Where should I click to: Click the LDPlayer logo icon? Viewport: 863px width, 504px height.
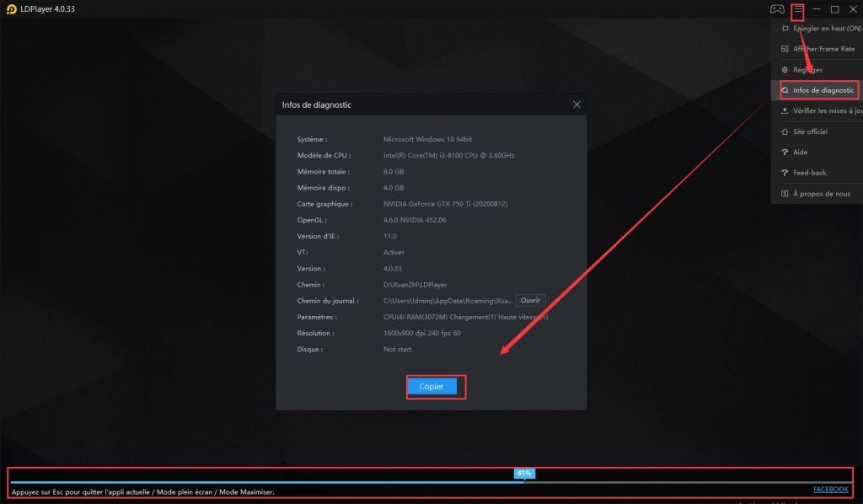(x=11, y=9)
